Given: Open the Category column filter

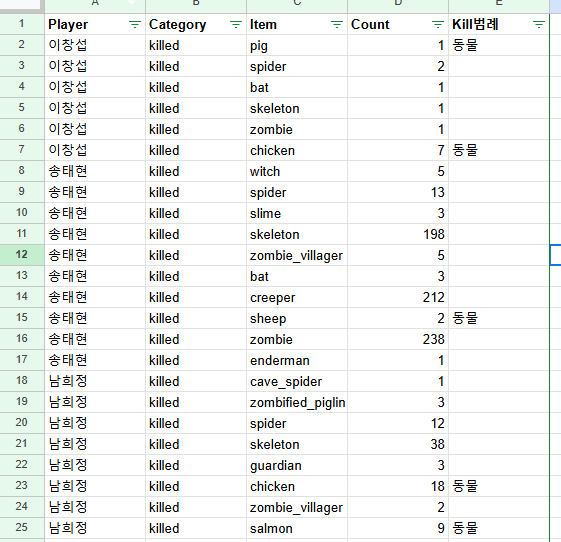Looking at the screenshot, I should pos(236,24).
